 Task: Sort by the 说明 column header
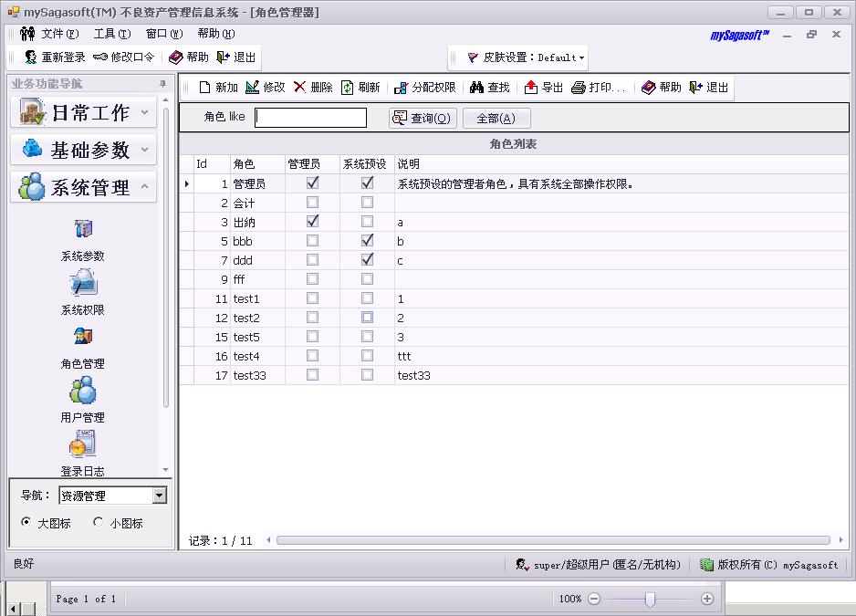[621, 164]
